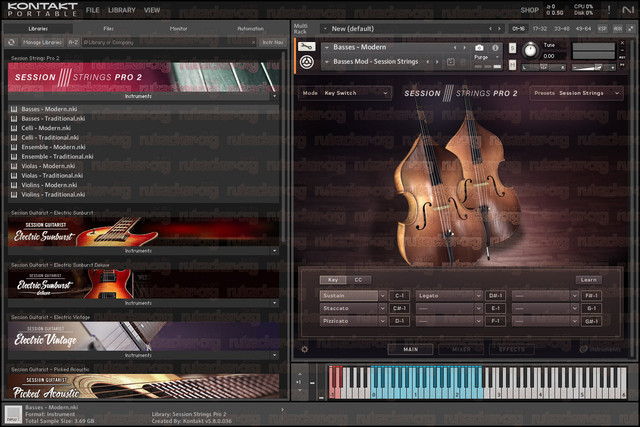Click the refresh libraries icon

point(11,42)
